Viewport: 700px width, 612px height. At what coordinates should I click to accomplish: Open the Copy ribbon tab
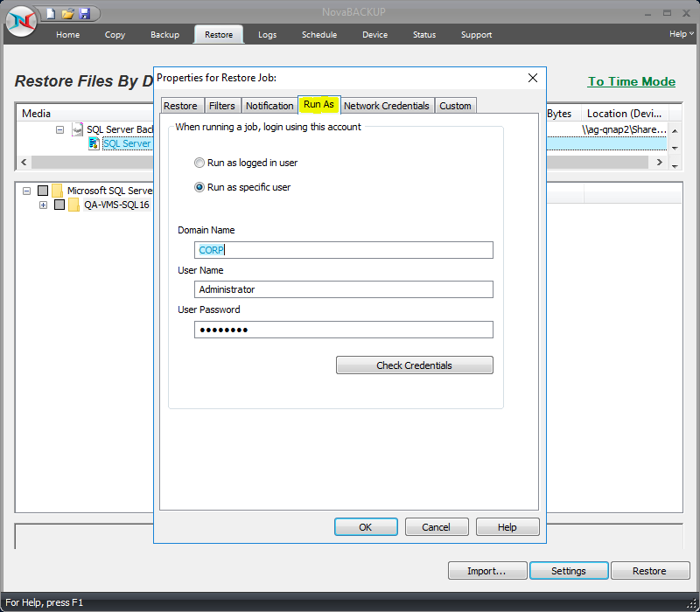(x=115, y=35)
